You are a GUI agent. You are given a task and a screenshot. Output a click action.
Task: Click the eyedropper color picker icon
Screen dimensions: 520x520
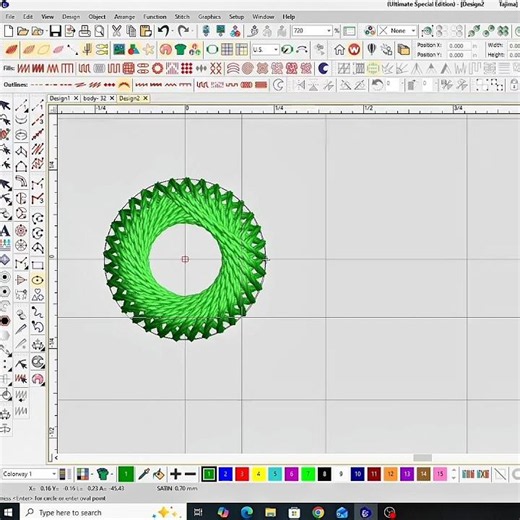coord(144,474)
